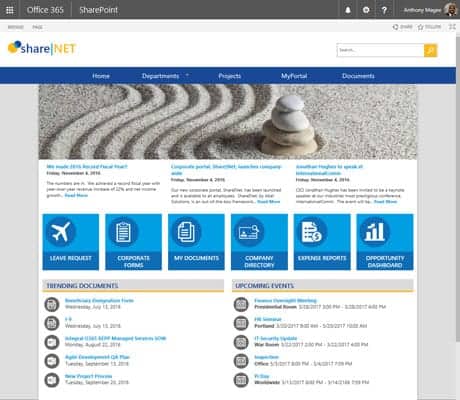Click into the Search input field
Image resolution: width=460 pixels, height=400 pixels.
[x=380, y=50]
